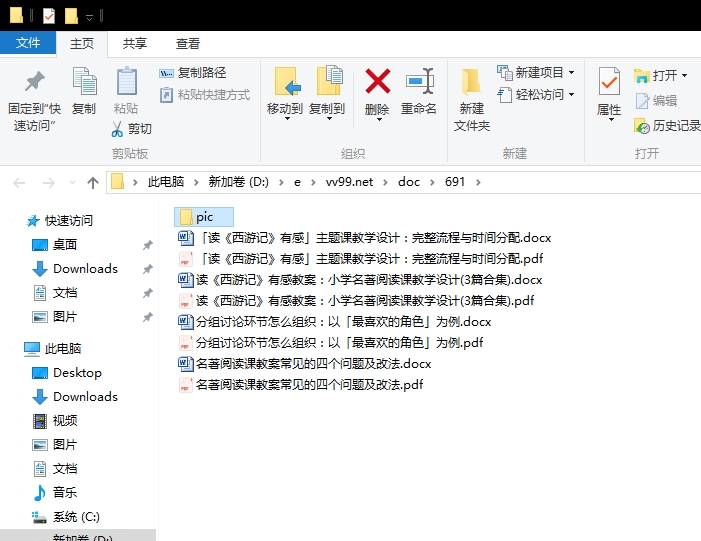Click the title bar Properties checkmark icon
The width and height of the screenshot is (701, 541).
coord(49,16)
